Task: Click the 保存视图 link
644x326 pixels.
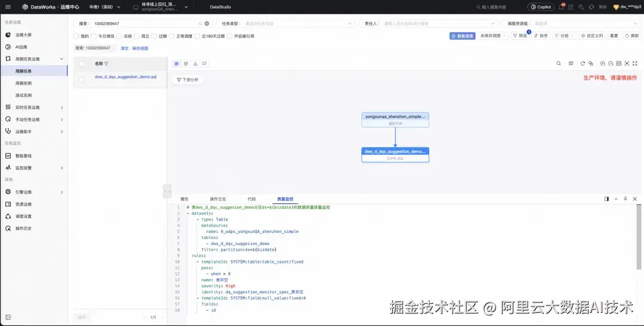Action: coord(140,48)
